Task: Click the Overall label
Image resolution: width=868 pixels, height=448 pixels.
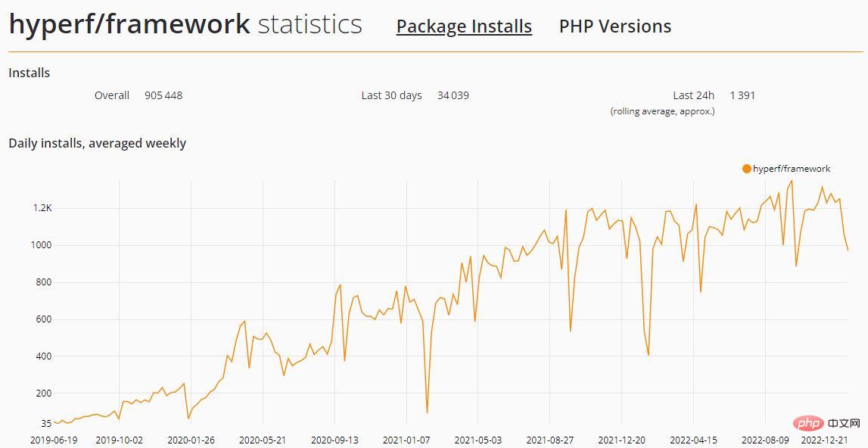Action: point(112,95)
